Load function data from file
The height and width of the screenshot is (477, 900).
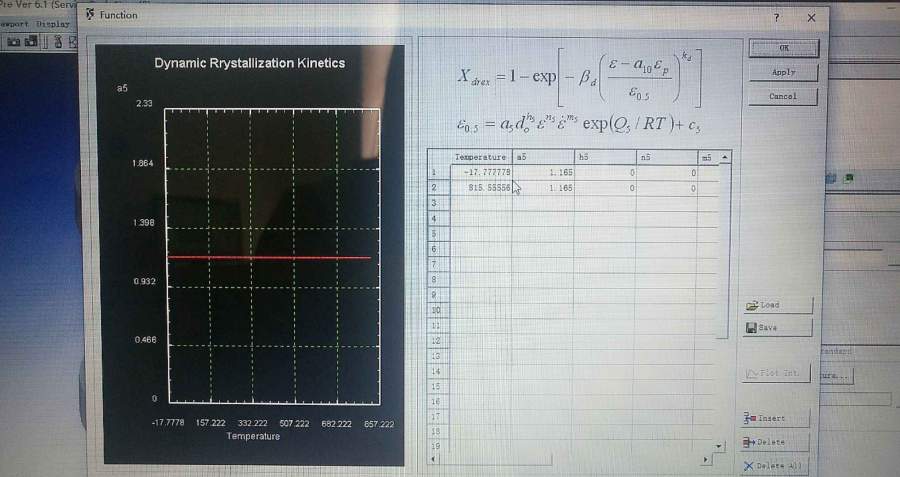(777, 305)
